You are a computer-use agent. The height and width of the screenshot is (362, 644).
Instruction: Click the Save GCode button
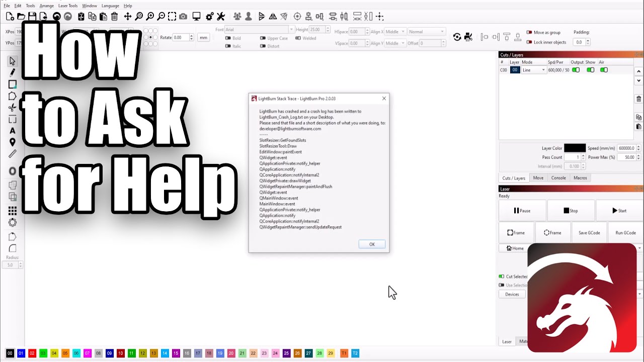pos(589,233)
